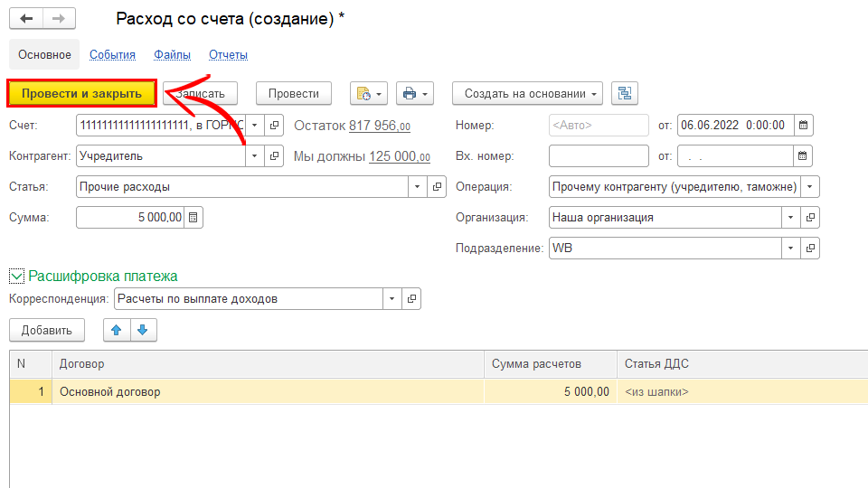
Task: Open the Контрагент card icon
Action: tap(275, 156)
